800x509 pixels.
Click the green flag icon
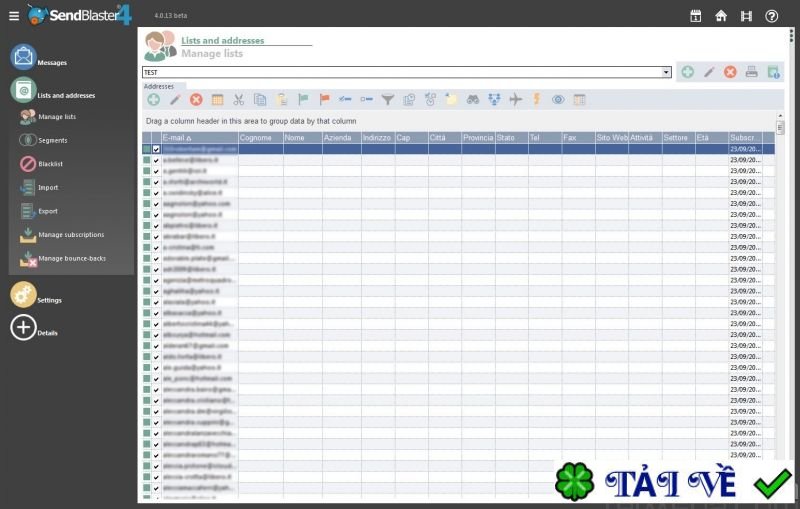click(303, 99)
